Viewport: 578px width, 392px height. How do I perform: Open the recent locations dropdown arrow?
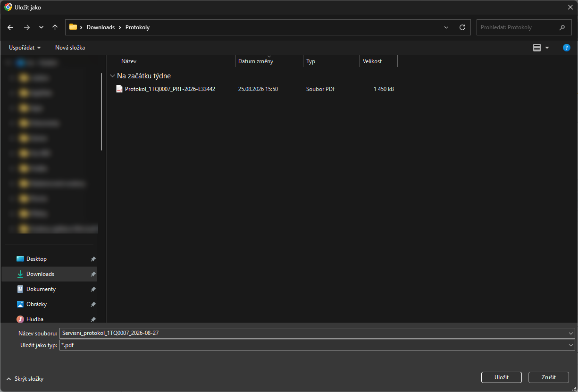click(x=41, y=27)
